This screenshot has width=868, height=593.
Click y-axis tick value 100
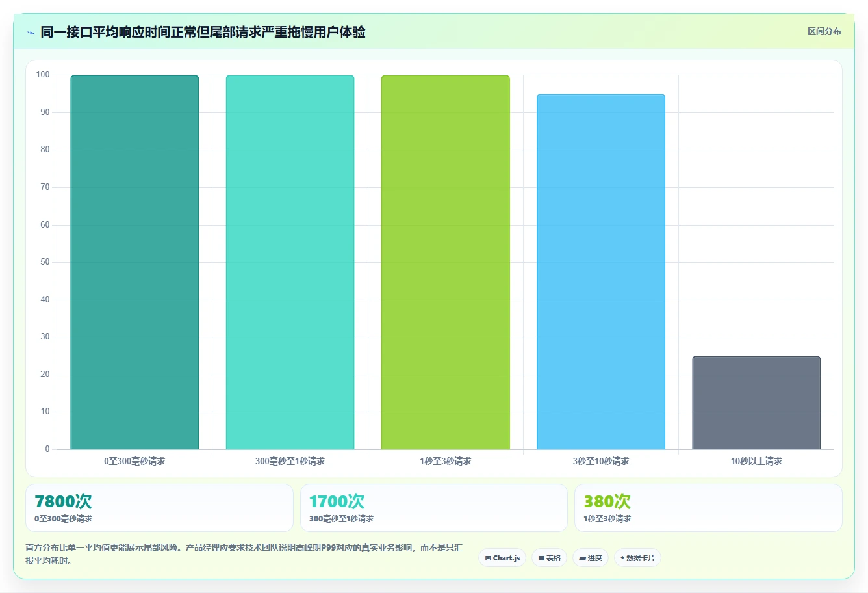[43, 75]
